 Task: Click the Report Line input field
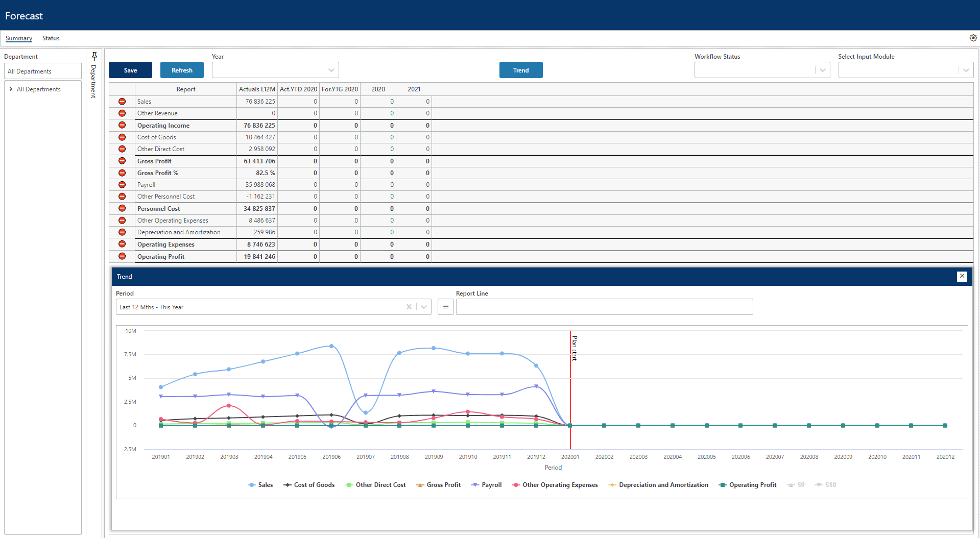click(604, 307)
